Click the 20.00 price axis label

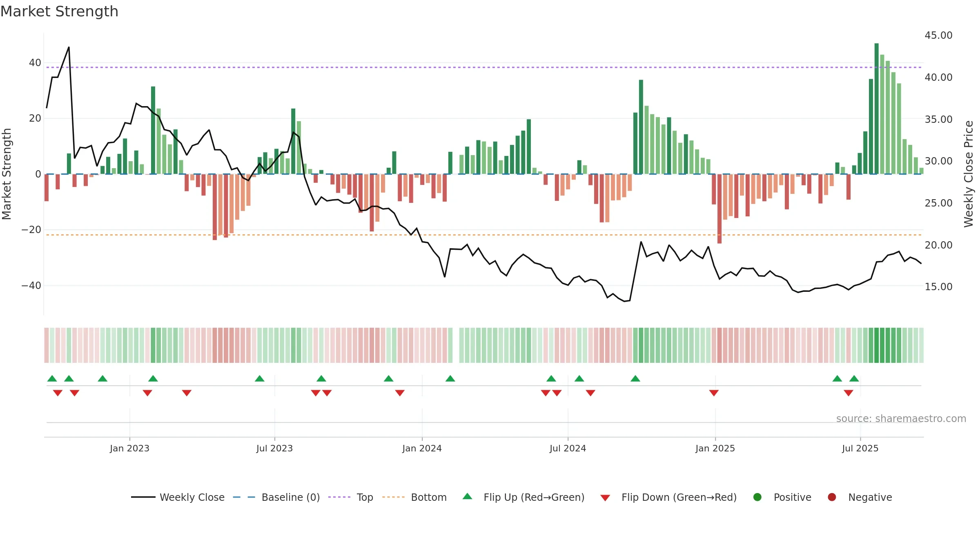[938, 245]
